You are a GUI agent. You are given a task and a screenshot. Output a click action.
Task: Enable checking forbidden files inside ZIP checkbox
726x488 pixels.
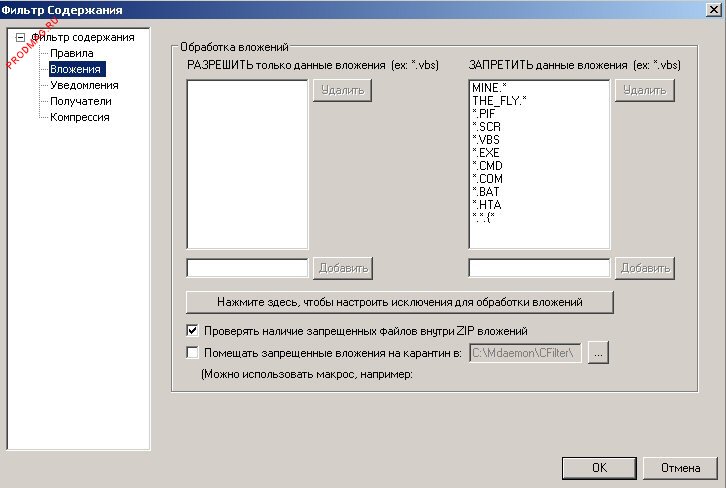193,330
